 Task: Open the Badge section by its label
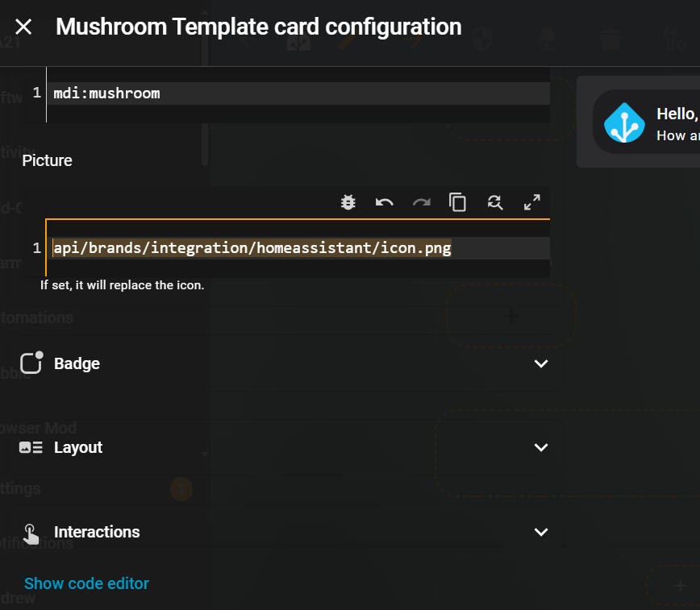(x=77, y=363)
